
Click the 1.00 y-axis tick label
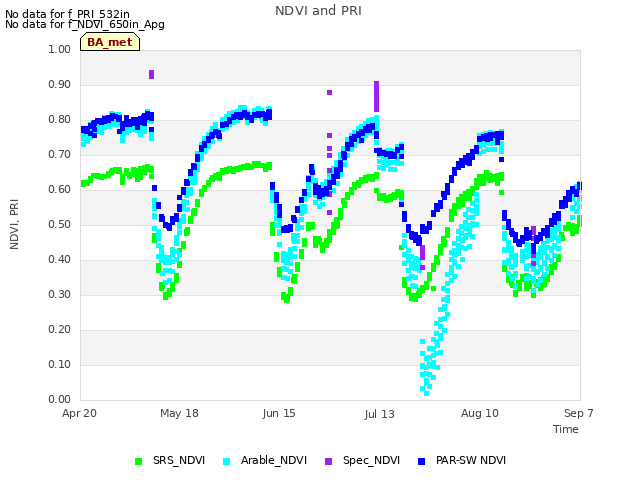pos(60,49)
